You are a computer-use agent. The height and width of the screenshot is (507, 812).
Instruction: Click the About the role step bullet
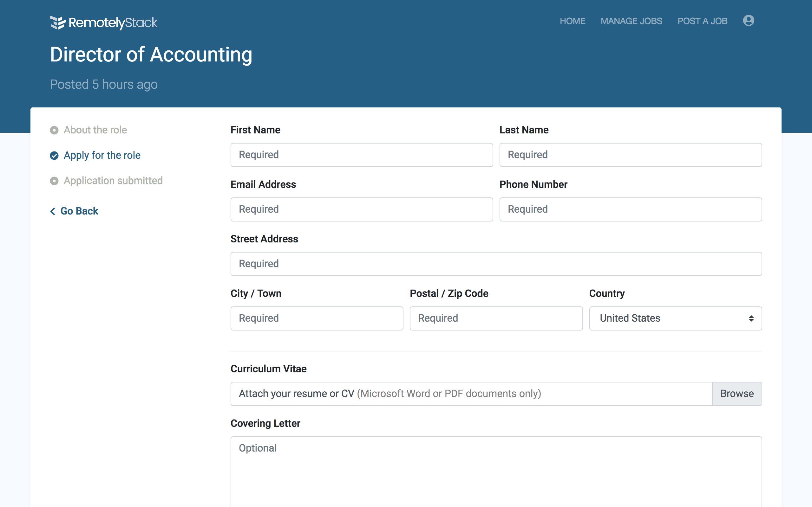tap(54, 130)
